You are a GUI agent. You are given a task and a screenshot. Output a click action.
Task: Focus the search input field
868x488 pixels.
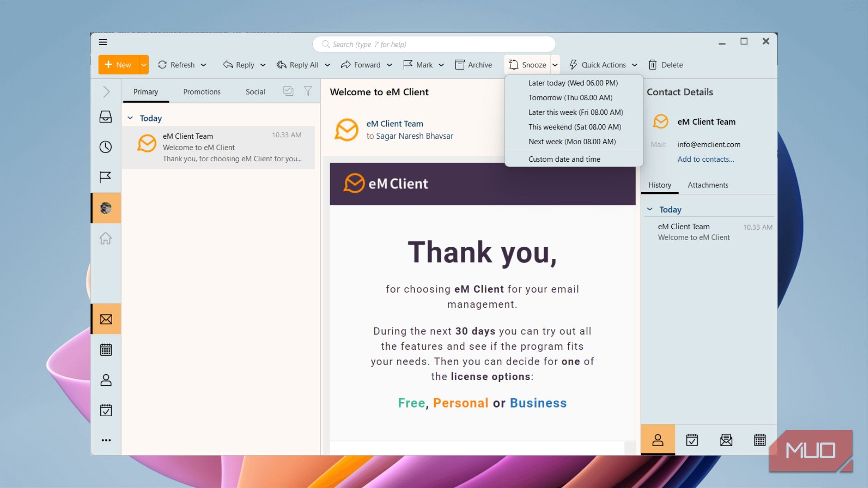coord(434,44)
